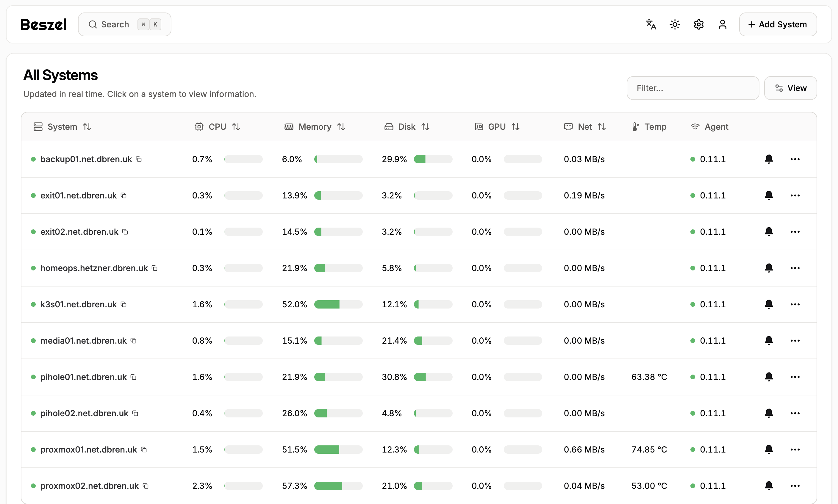
Task: Open alerts bell for exit02.net.dbren.uk
Action: pos(769,232)
